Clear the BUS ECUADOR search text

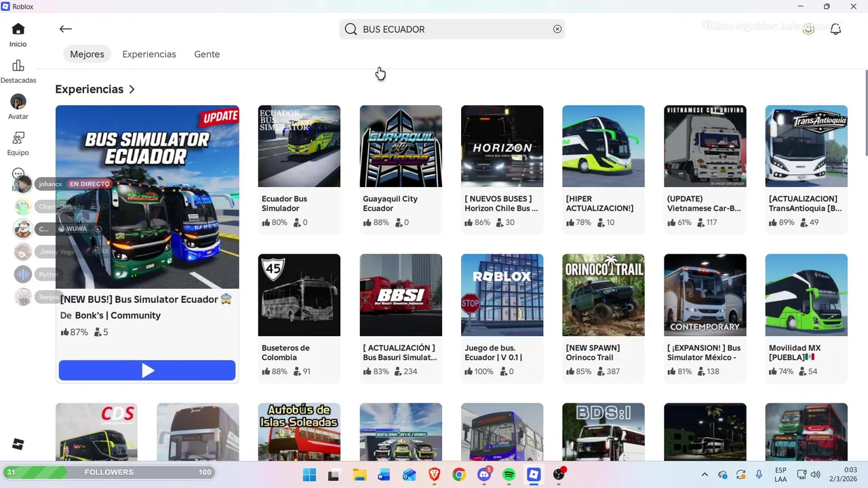[557, 29]
